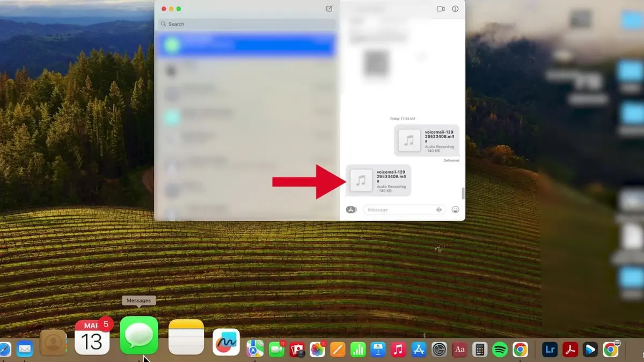Open the emoji picker in Messages

coord(456,210)
